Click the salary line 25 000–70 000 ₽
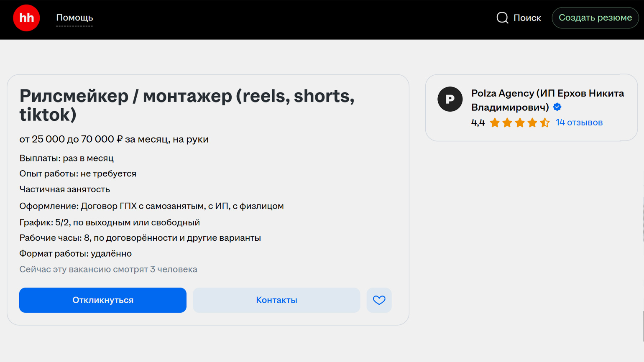The height and width of the screenshot is (362, 644). [x=114, y=139]
